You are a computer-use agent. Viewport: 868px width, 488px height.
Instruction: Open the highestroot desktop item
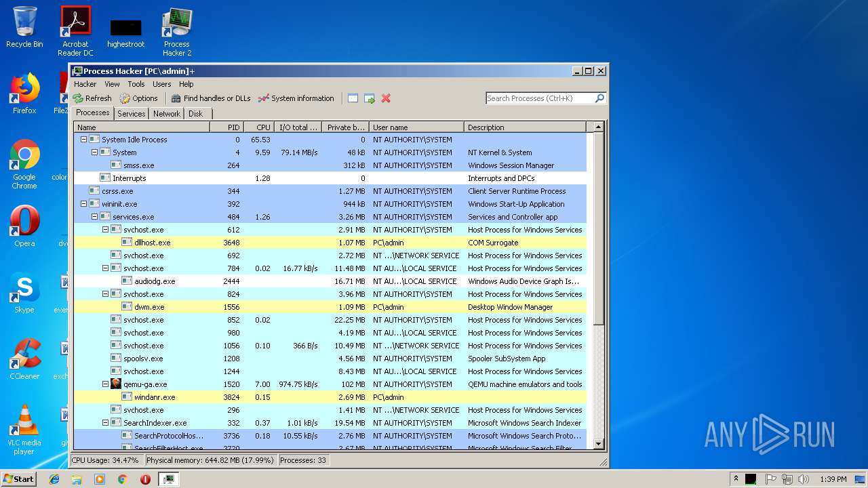(x=125, y=33)
